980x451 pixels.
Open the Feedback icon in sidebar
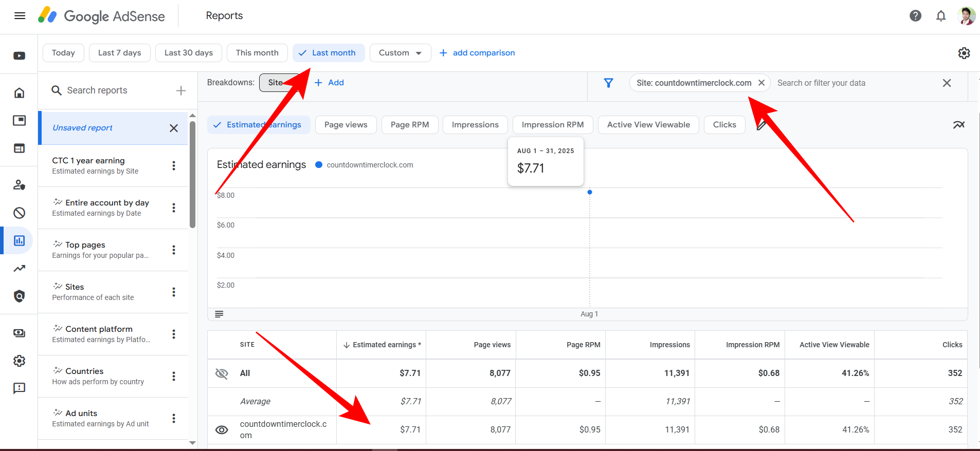tap(20, 388)
